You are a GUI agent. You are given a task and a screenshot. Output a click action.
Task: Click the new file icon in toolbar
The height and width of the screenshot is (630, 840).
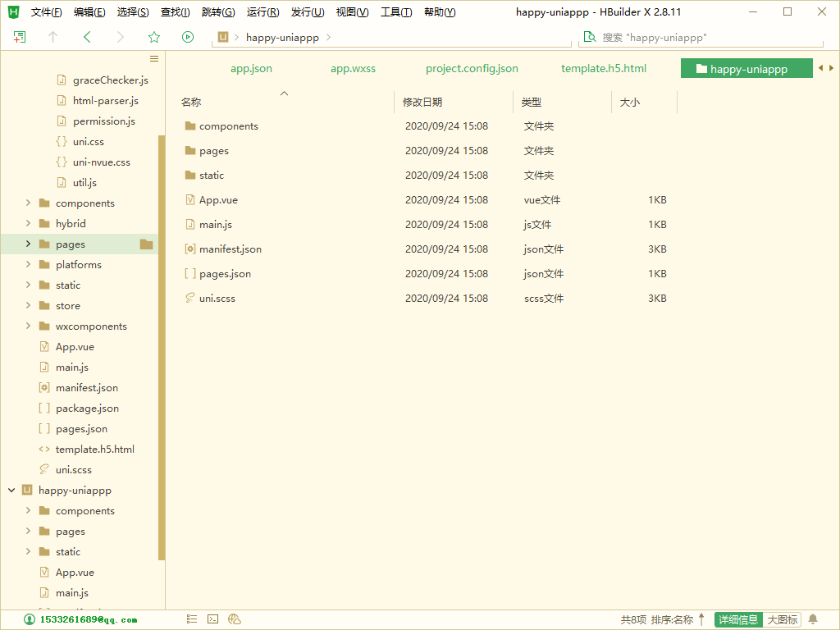[x=20, y=37]
